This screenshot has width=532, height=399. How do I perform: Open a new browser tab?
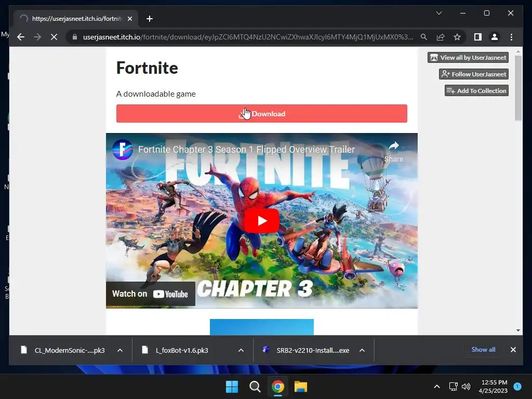pos(150,19)
